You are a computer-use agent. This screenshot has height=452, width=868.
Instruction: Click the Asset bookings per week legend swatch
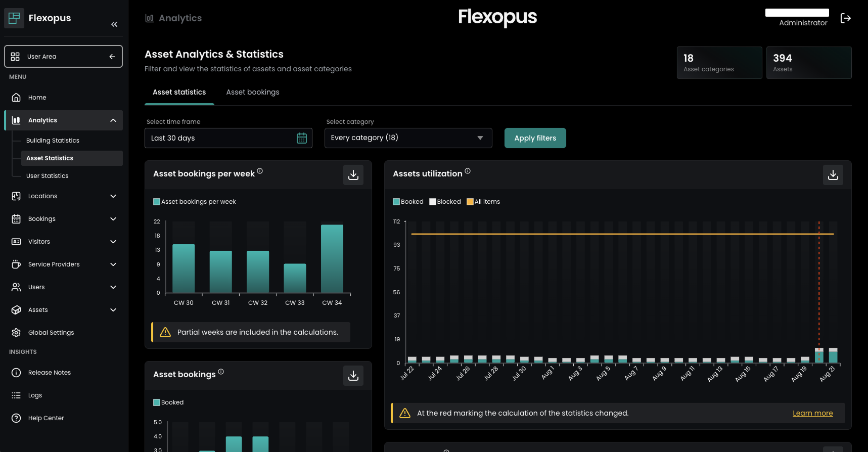click(157, 202)
